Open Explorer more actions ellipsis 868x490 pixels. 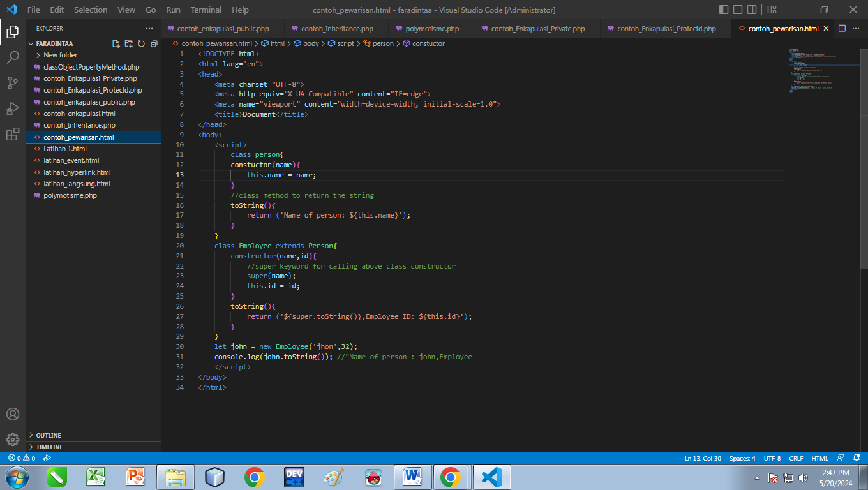[x=149, y=29]
